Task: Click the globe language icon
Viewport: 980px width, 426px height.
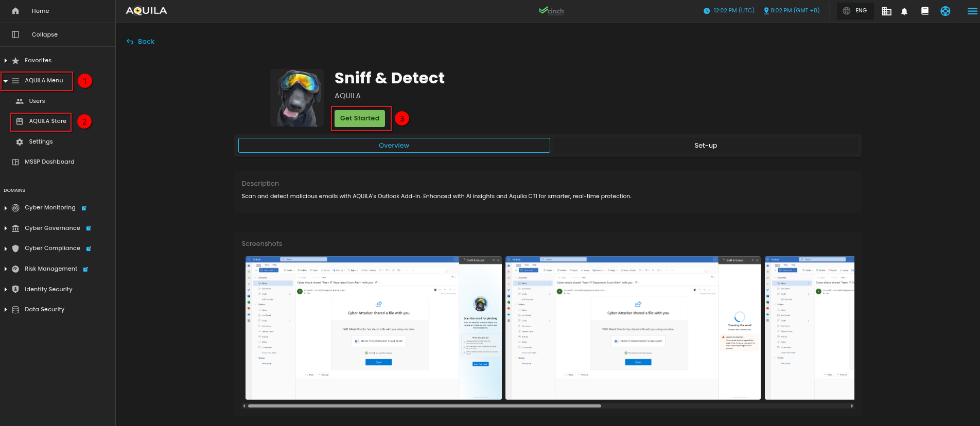Action: tap(846, 11)
